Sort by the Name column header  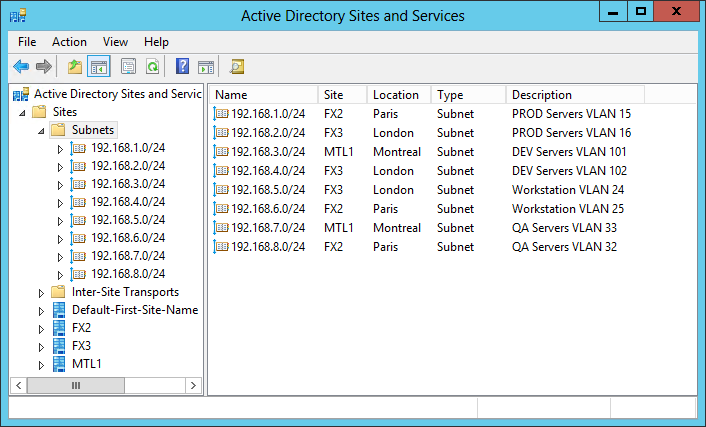tap(264, 95)
